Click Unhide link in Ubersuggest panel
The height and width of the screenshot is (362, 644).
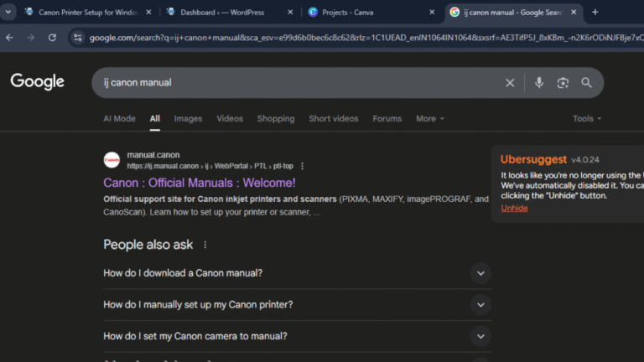click(x=514, y=208)
